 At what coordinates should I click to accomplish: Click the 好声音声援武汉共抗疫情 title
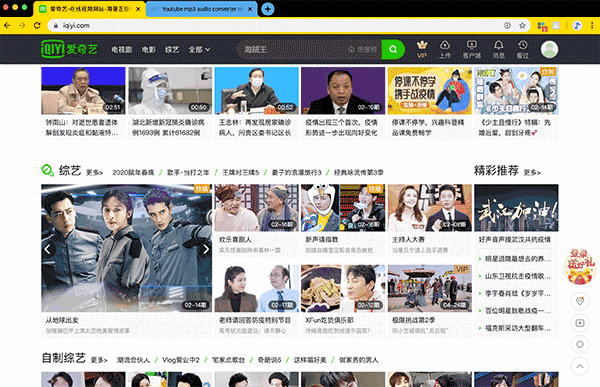pos(515,240)
